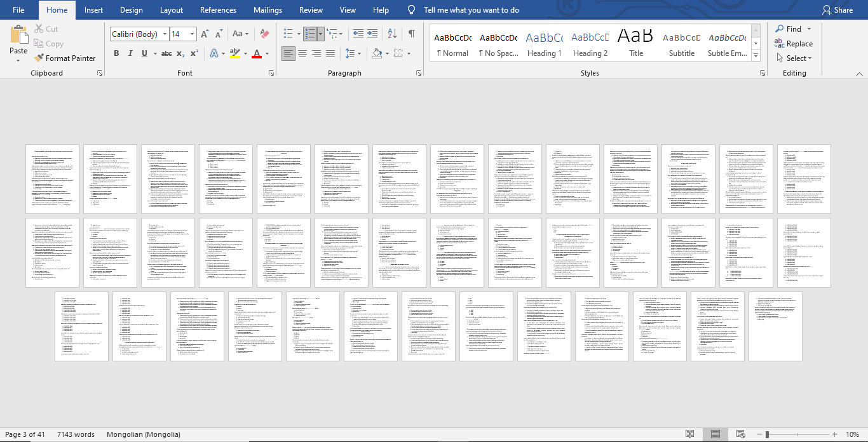Toggle Bold formatting
Image resolution: width=868 pixels, height=442 pixels.
pyautogui.click(x=116, y=53)
